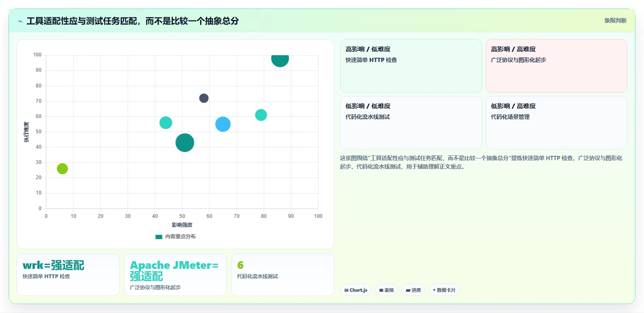The height and width of the screenshot is (313, 644).
Task: Select the stat card showing 6
Action: (x=282, y=274)
